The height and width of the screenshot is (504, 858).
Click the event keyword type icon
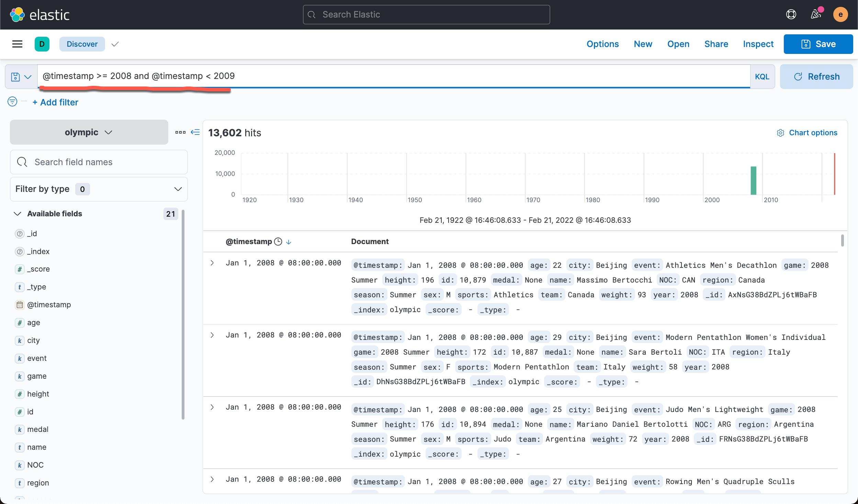(x=20, y=358)
